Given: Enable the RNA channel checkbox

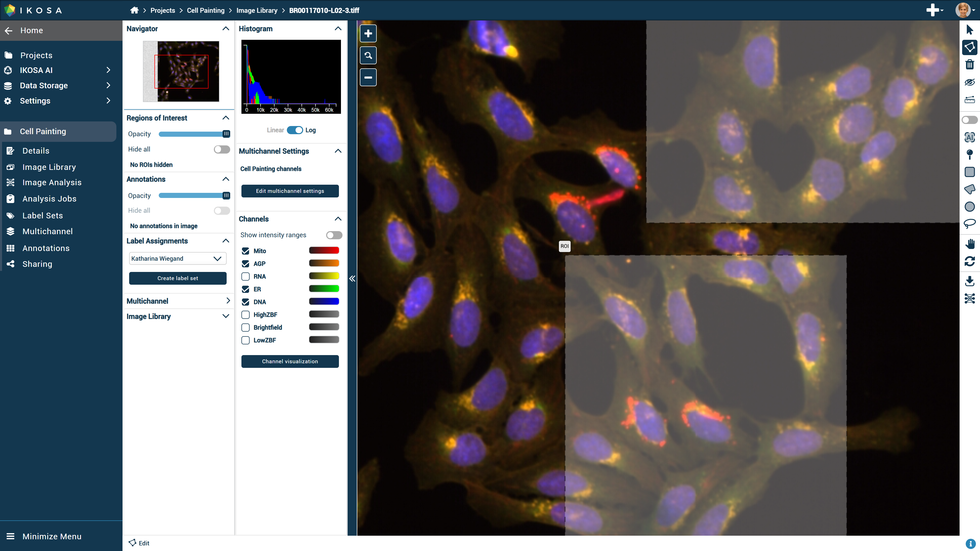Looking at the screenshot, I should [x=245, y=277].
